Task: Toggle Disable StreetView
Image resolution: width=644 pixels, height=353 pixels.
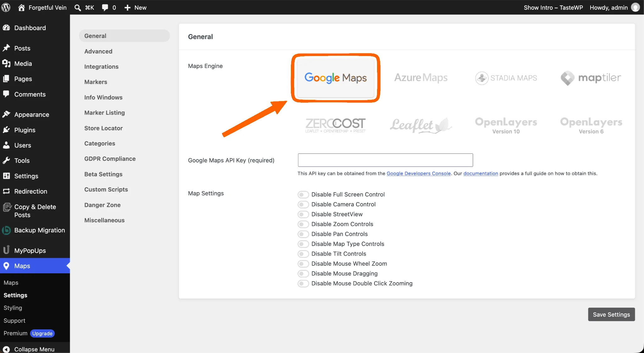Action: pos(303,214)
